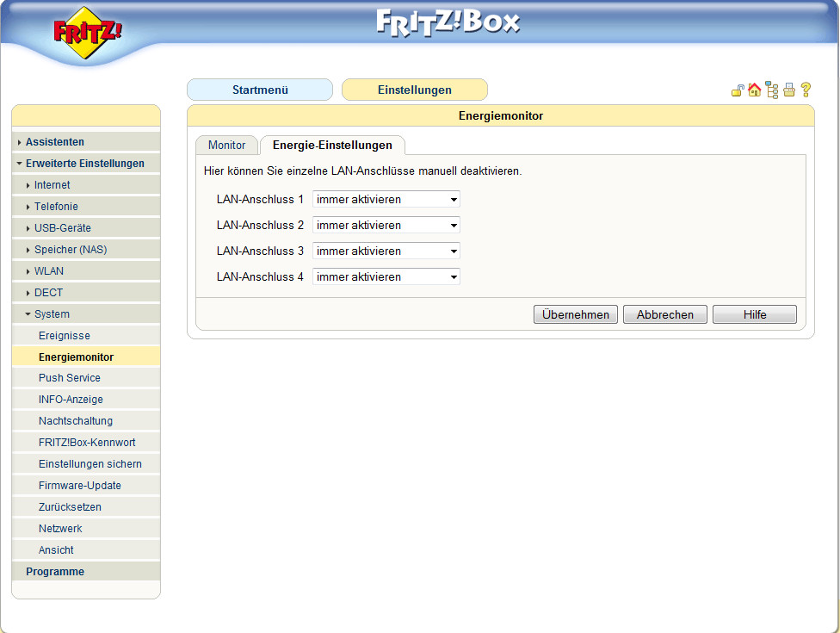Open Firmware-Update page
The image size is (840, 633).
(x=86, y=485)
